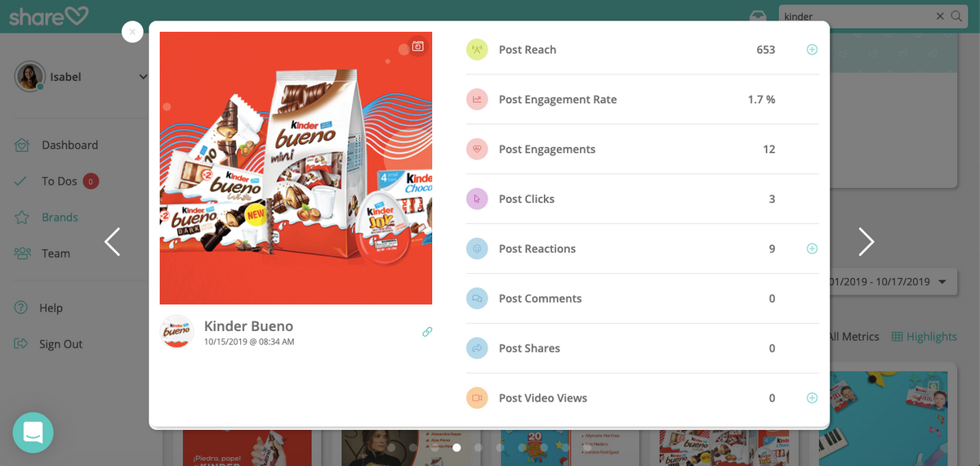Click the To Dos red count badge
980x466 pixels.
91,181
